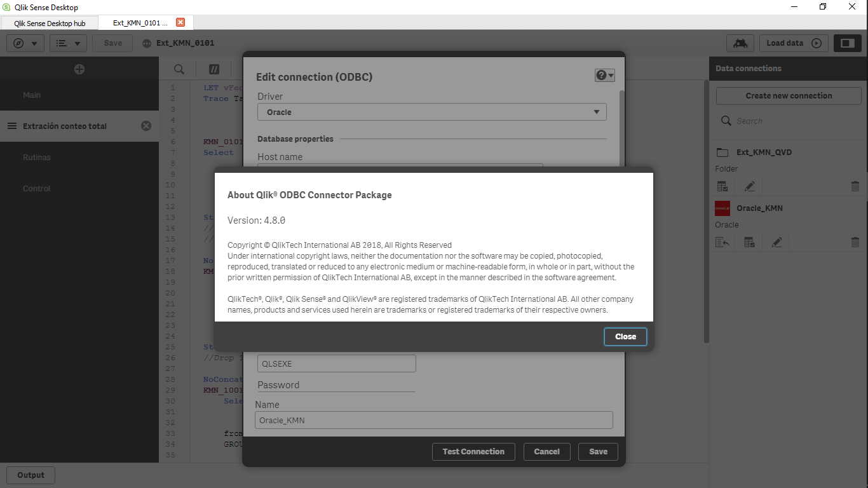Click the Edit connection (ODBC) title
Screen dimensions: 868x488
(x=314, y=77)
